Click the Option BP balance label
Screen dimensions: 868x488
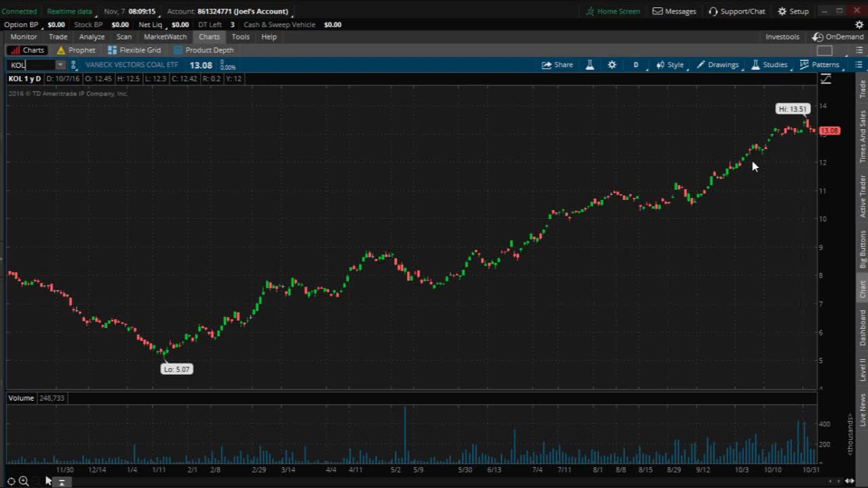21,25
